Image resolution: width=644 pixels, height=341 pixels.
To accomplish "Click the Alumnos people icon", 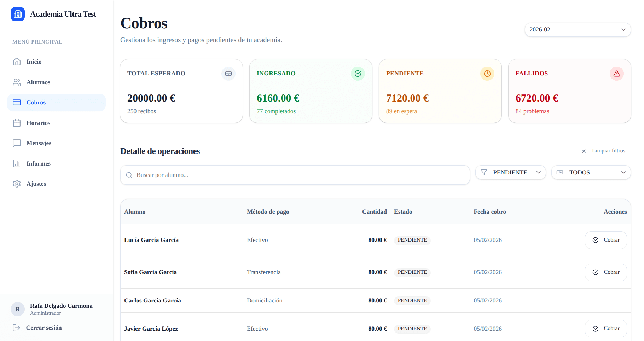I will pyautogui.click(x=17, y=82).
